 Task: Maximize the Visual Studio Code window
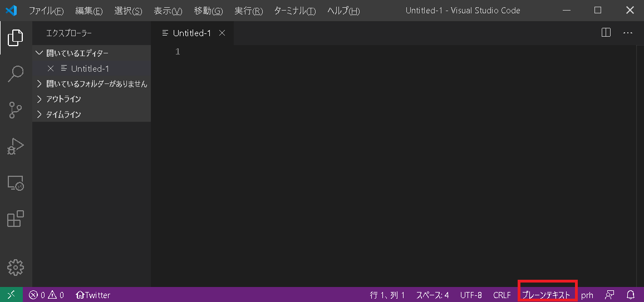click(598, 10)
